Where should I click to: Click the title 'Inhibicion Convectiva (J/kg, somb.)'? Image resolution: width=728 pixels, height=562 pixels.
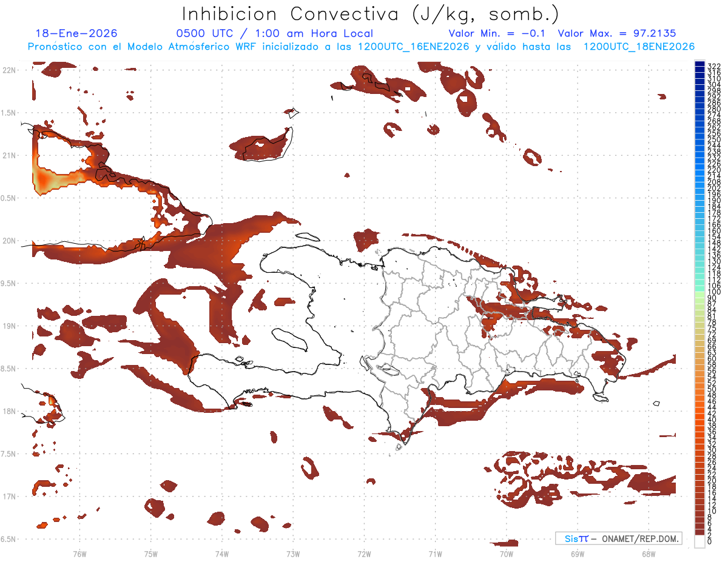[x=371, y=15]
